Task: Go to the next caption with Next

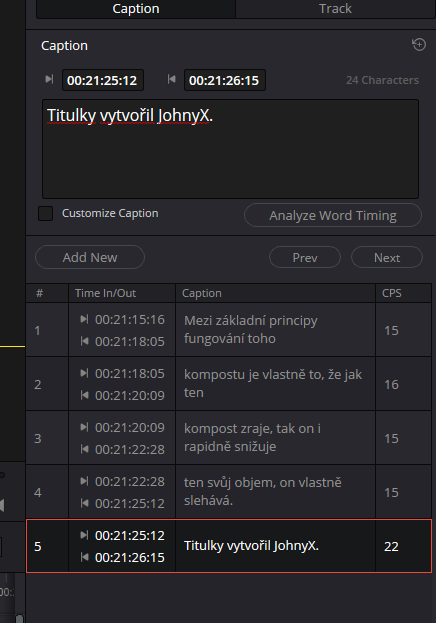Action: pos(387,257)
